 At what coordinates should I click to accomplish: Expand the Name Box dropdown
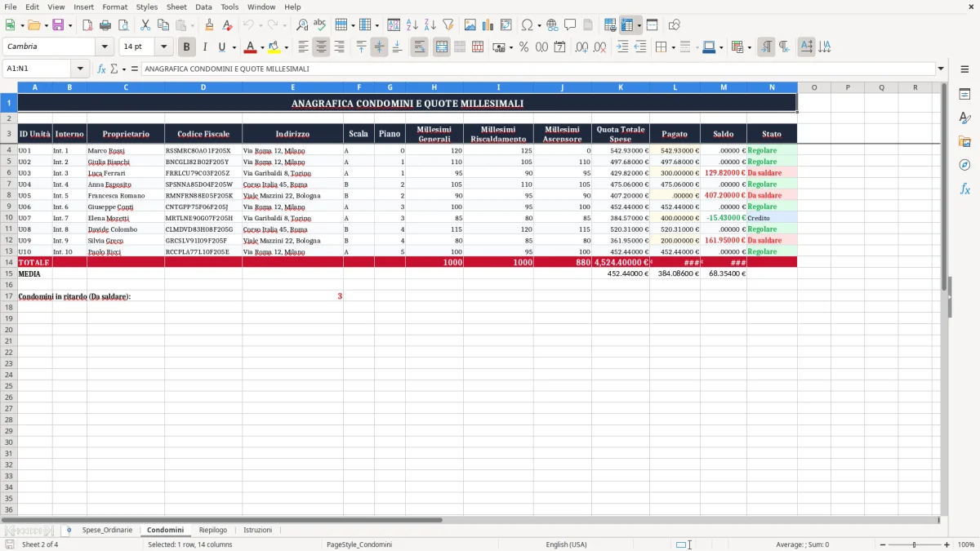(x=79, y=69)
